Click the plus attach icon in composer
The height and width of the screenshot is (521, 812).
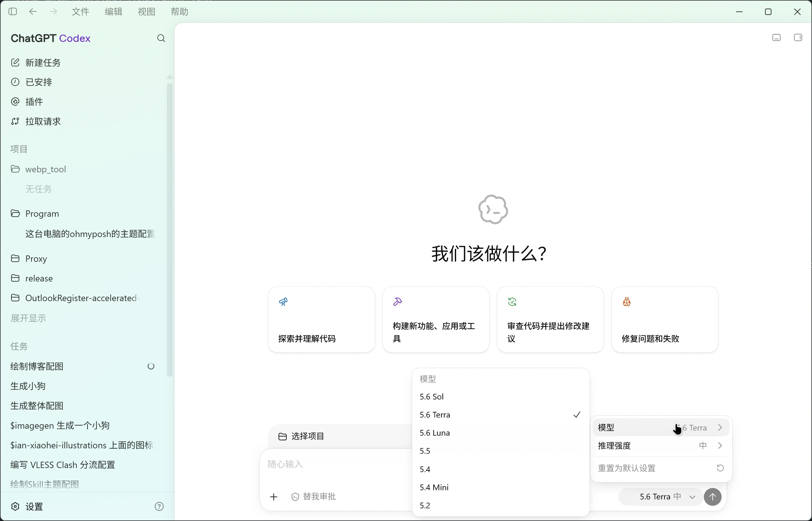pos(274,497)
